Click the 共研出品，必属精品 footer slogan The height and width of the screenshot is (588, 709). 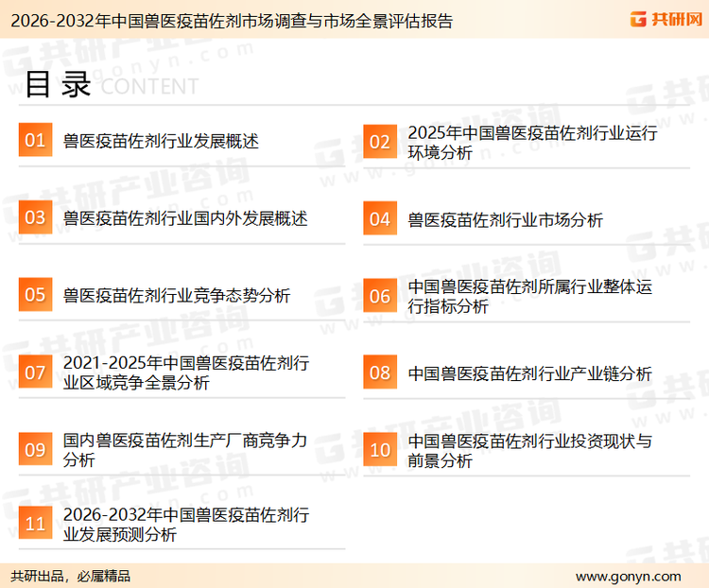coord(71,577)
